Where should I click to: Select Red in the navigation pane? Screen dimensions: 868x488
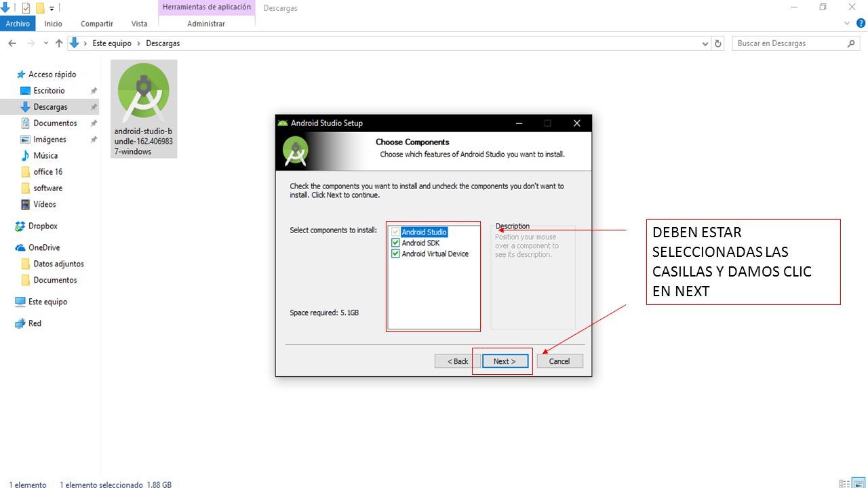35,324
